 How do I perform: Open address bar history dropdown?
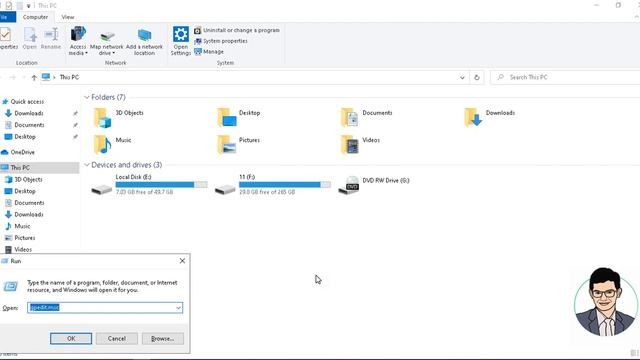click(x=462, y=78)
